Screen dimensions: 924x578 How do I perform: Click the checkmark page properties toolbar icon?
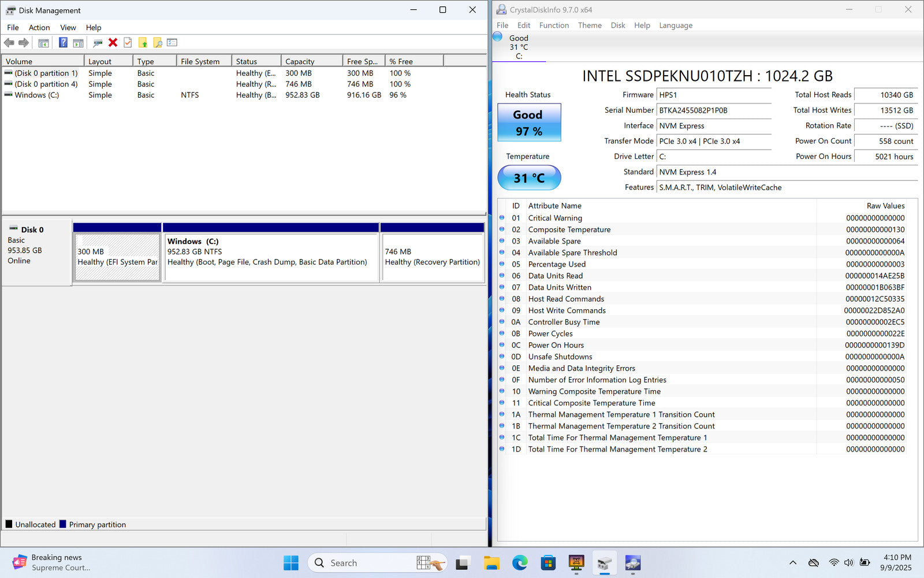(x=128, y=43)
